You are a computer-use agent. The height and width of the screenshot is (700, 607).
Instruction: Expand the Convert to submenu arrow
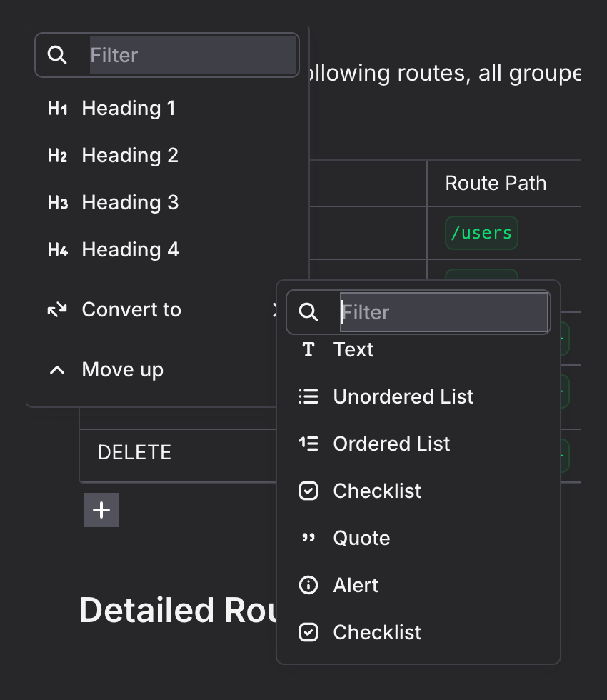pyautogui.click(x=274, y=310)
